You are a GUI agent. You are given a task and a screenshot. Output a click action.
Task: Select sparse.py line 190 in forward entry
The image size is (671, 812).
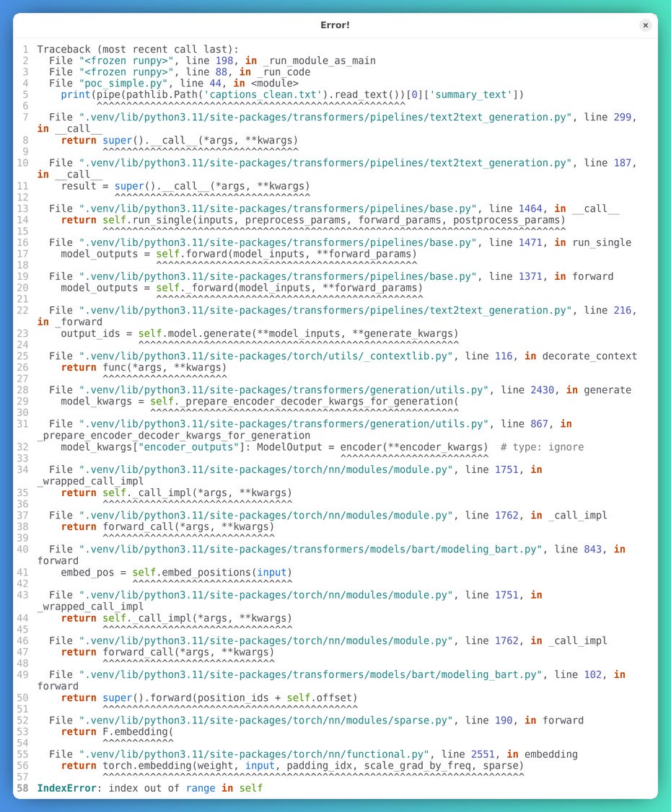[x=317, y=720]
